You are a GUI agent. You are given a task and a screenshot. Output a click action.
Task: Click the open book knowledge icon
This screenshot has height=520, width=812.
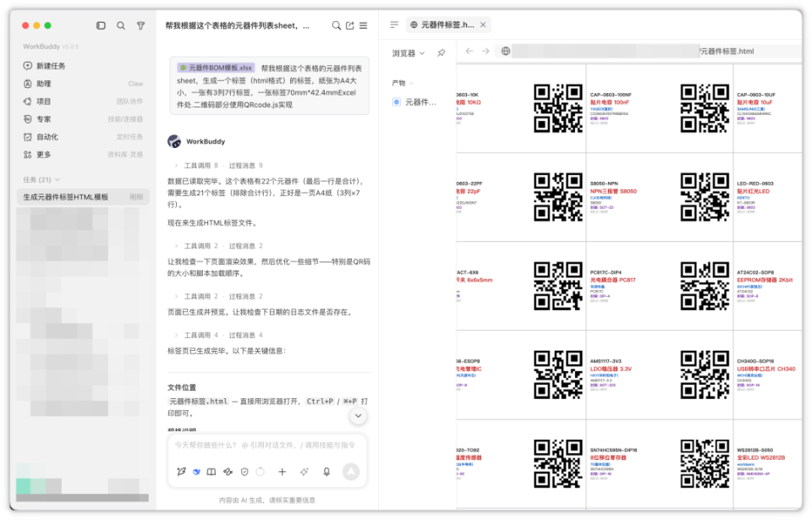click(x=211, y=471)
